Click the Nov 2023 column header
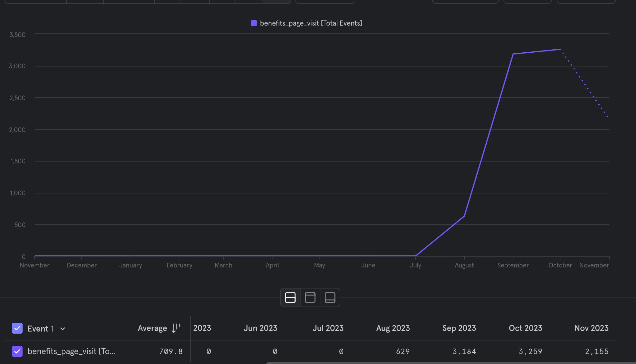Viewport: 636px width, 364px height. [x=591, y=328]
